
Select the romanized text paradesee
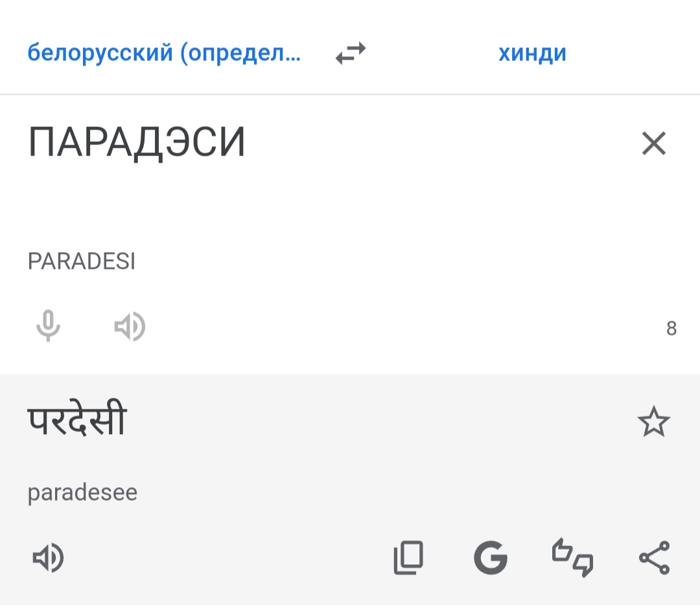click(x=82, y=493)
